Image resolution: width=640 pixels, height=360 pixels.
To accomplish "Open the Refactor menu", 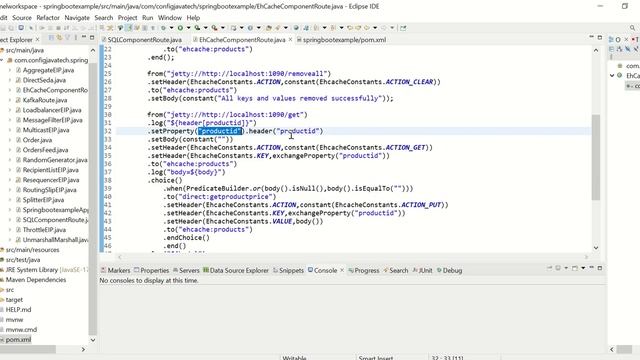I will 48,18.
